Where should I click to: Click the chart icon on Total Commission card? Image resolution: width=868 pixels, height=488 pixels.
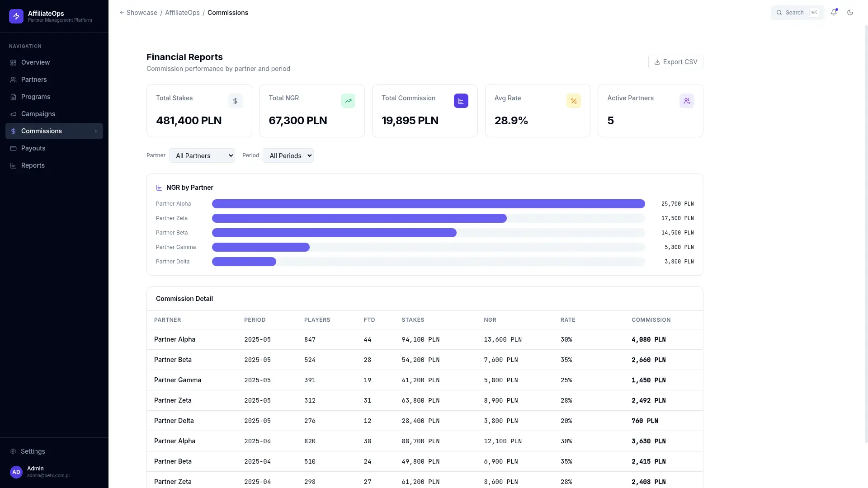[x=461, y=101]
